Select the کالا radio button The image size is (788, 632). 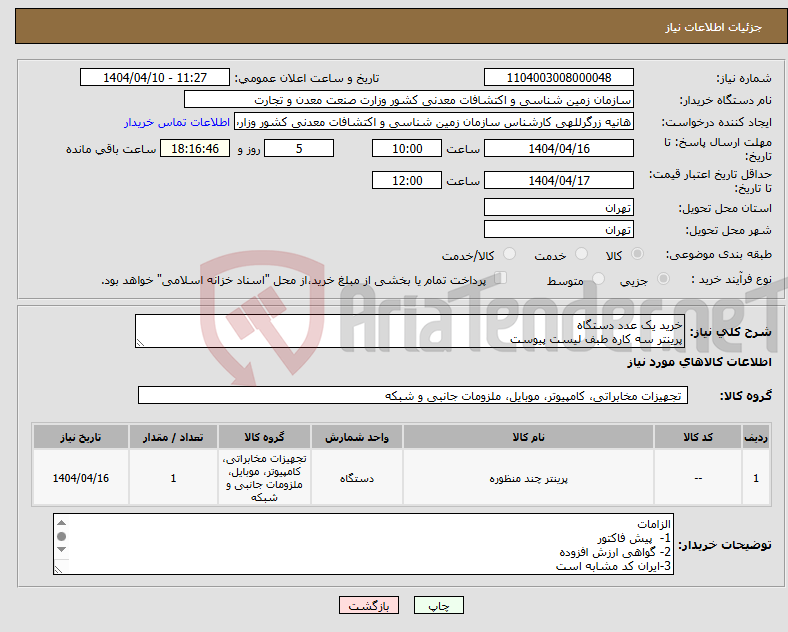637,254
